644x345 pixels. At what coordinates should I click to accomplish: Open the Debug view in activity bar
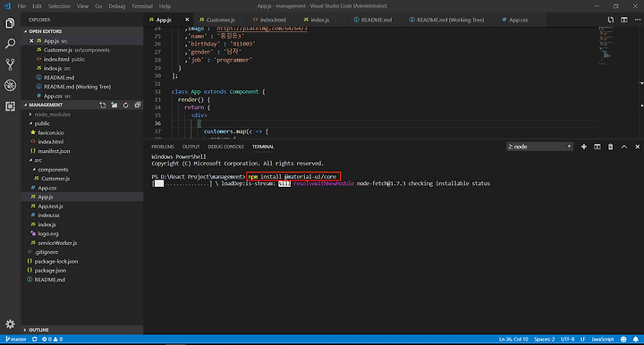coord(10,85)
